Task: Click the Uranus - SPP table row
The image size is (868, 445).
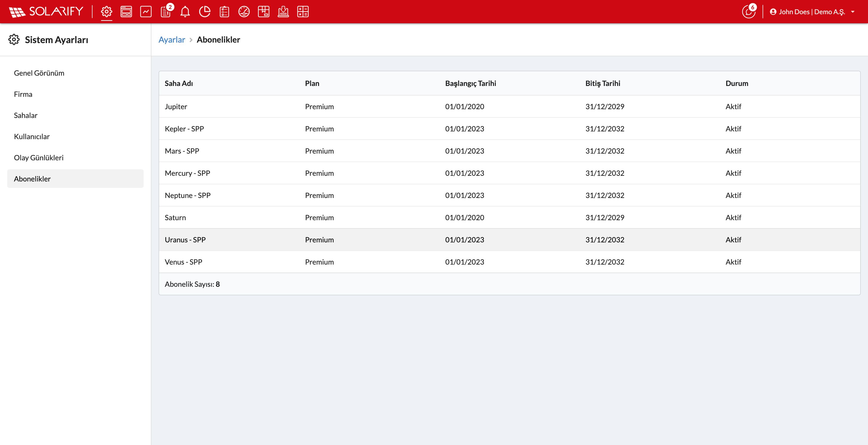Action: pyautogui.click(x=509, y=240)
